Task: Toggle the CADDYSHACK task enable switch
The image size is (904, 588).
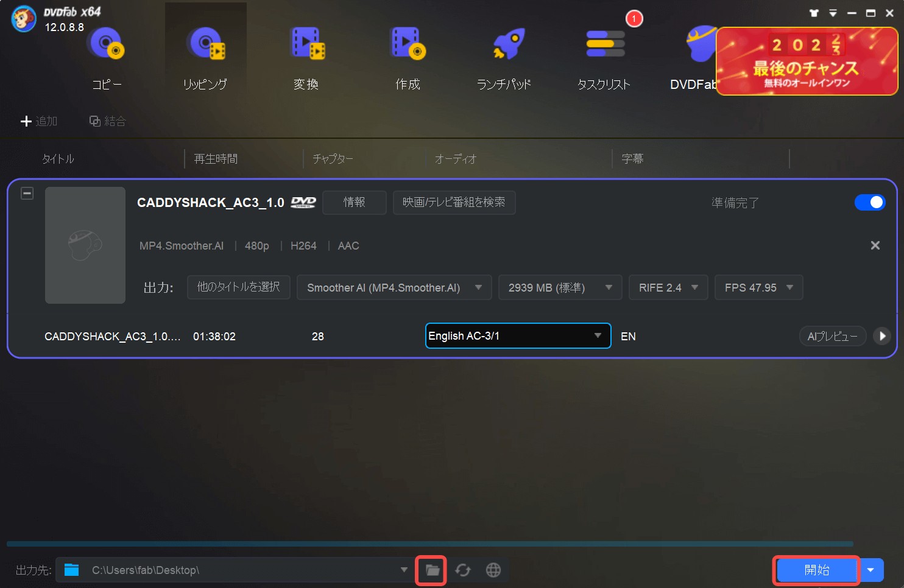Action: (870, 202)
